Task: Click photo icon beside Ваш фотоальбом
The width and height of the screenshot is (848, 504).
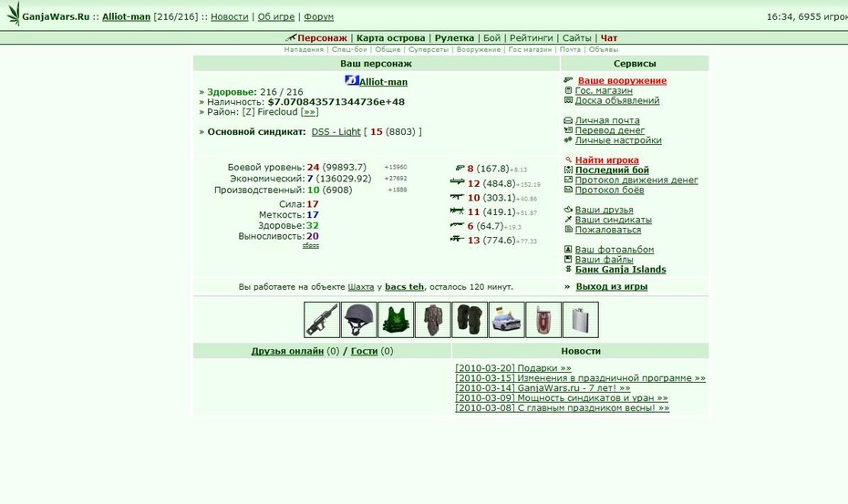Action: tap(568, 250)
